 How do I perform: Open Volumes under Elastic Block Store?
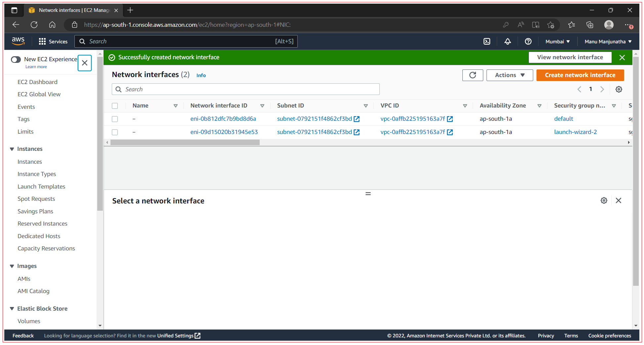29,321
